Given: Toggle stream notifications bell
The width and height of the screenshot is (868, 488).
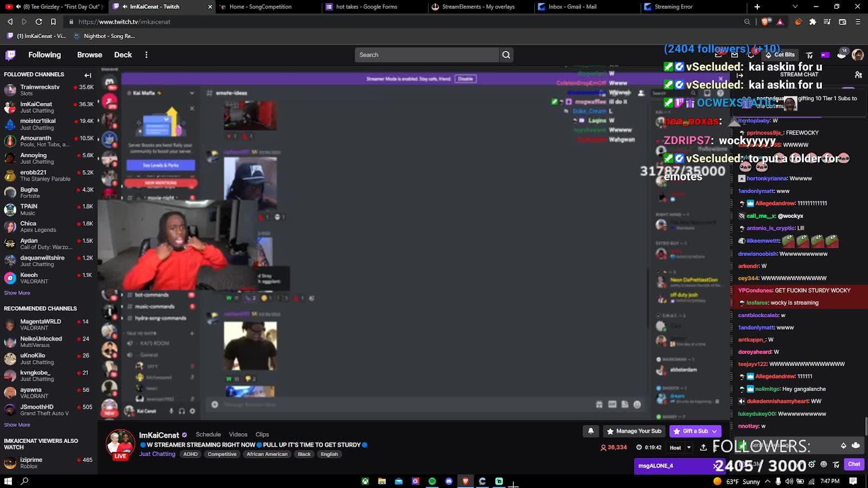Looking at the screenshot, I should tap(591, 431).
